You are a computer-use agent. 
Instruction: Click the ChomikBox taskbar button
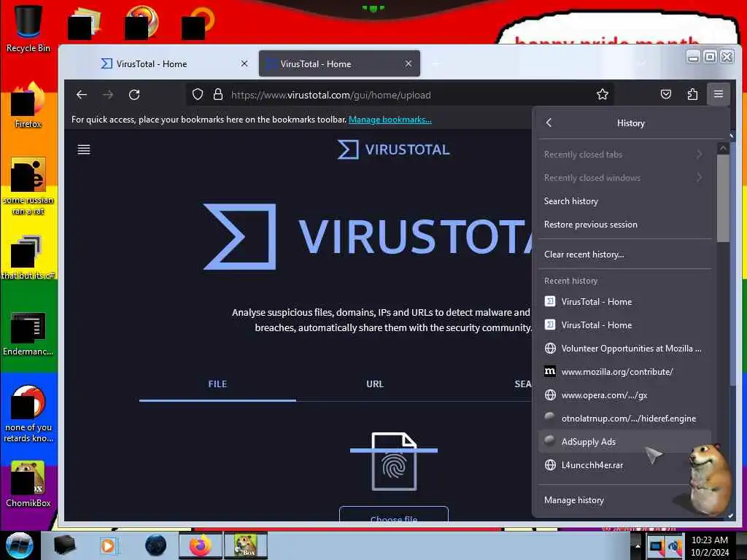click(x=246, y=545)
